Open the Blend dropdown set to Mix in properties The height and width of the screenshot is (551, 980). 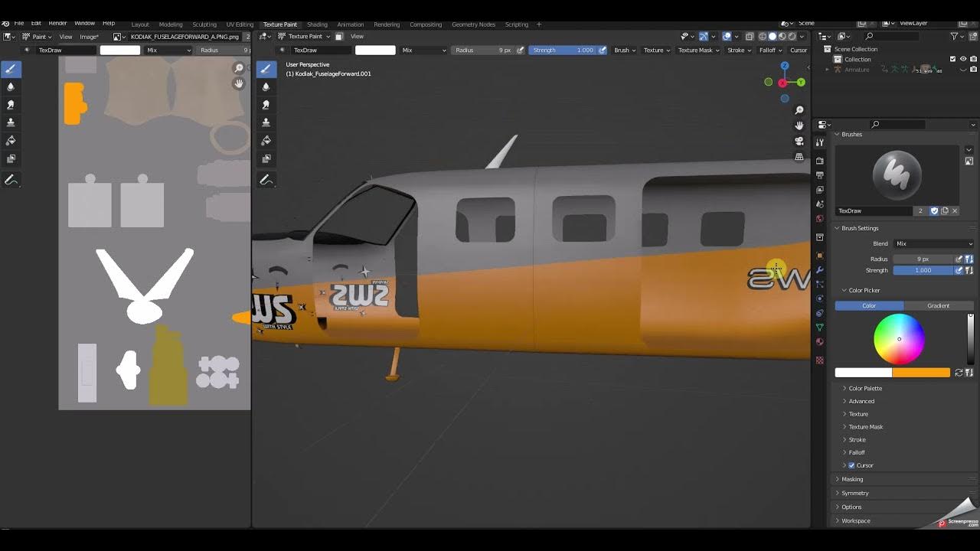(933, 243)
